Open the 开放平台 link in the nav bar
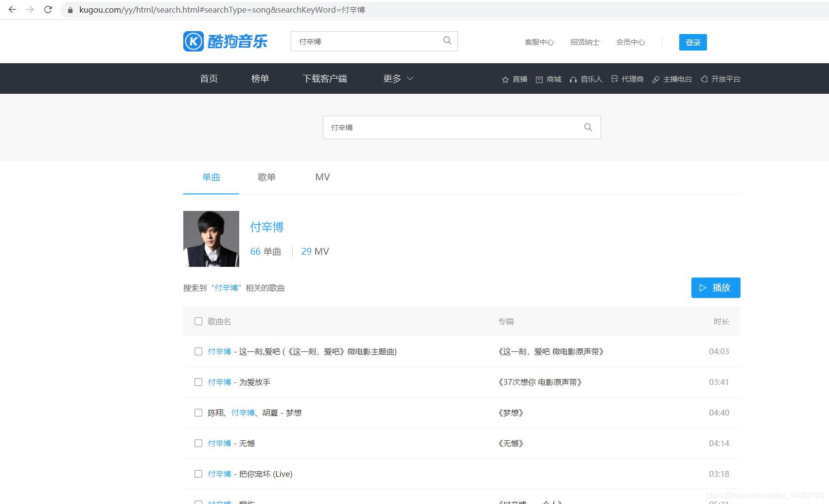This screenshot has width=829, height=504. click(725, 79)
